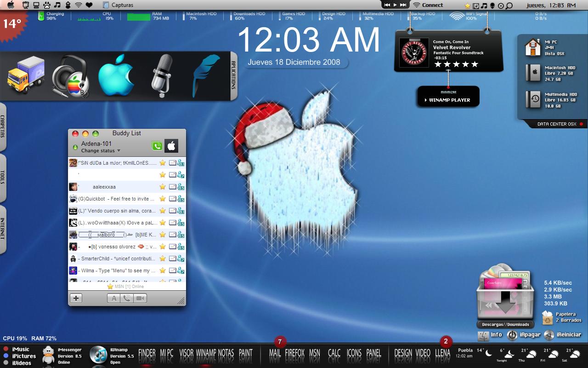Select the Aplications side tab
588x368 pixels.
tap(233, 75)
